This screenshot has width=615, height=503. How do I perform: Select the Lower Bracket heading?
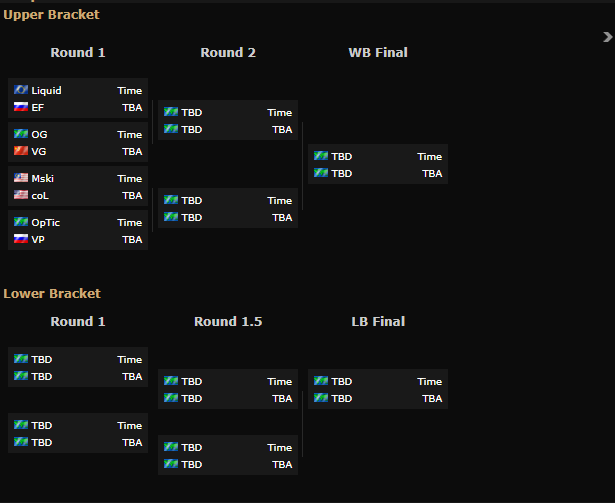click(52, 293)
